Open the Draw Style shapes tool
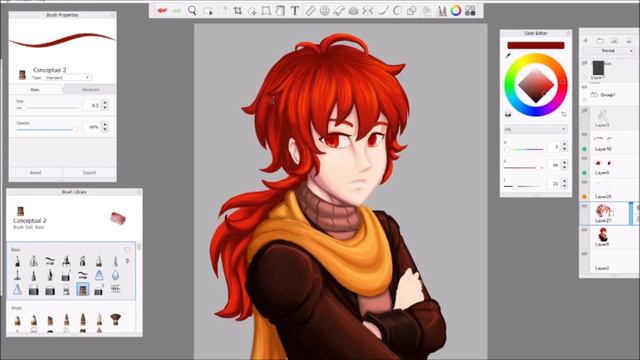This screenshot has width=640, height=360. (x=412, y=11)
